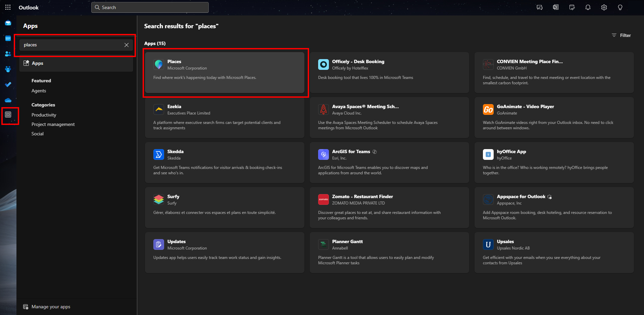Screen dimensions: 644x315
Task: Click "Updates app helps users" description
Action: (x=217, y=258)
